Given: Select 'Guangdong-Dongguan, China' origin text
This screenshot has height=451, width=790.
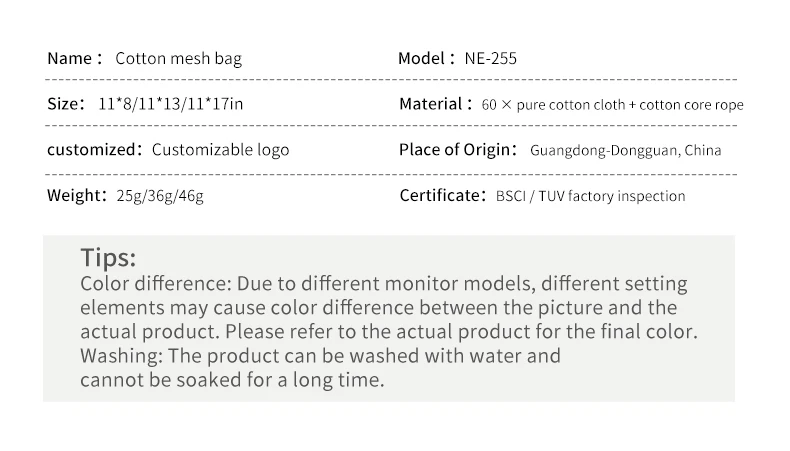Looking at the screenshot, I should 625,151.
